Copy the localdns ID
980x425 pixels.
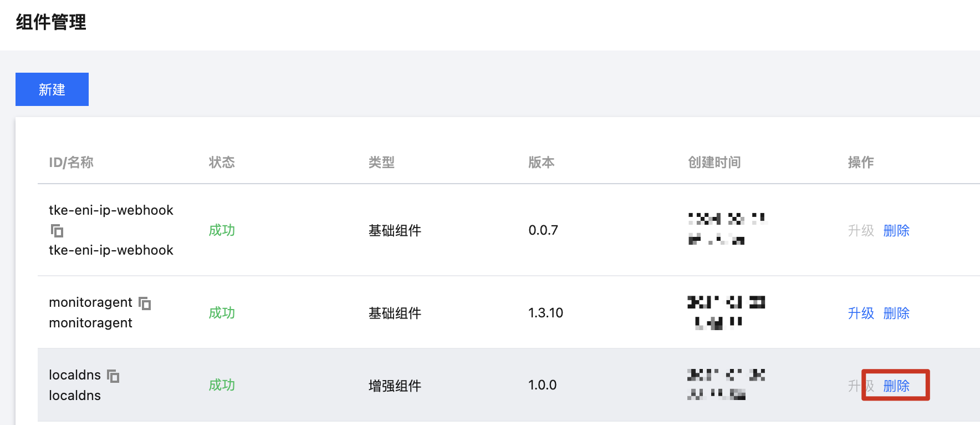point(113,376)
